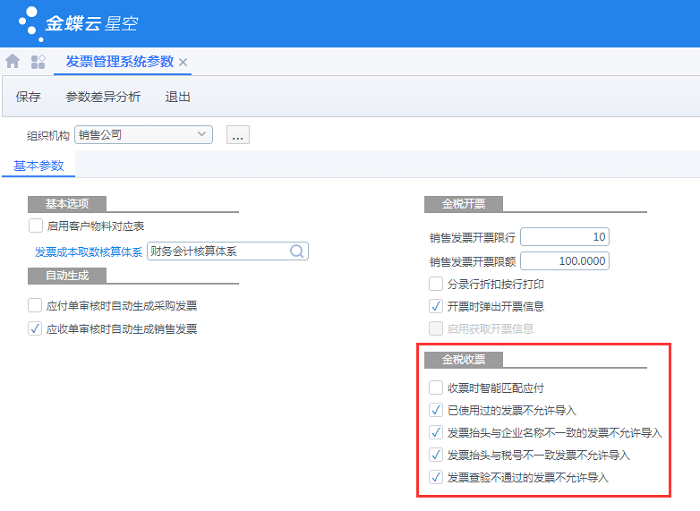The width and height of the screenshot is (700, 511).
Task: Uncheck 应收单审核时自动生成销售发票
Action: click(x=37, y=328)
